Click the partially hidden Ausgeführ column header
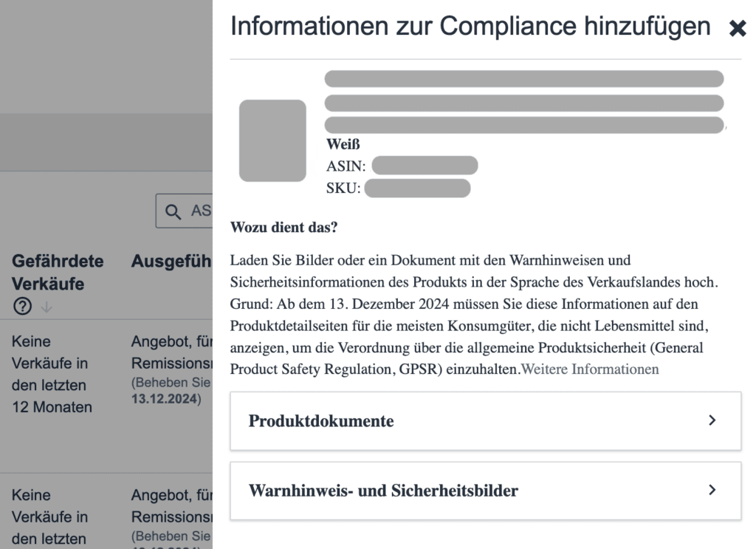Viewport: 756px width, 549px height. tap(171, 261)
